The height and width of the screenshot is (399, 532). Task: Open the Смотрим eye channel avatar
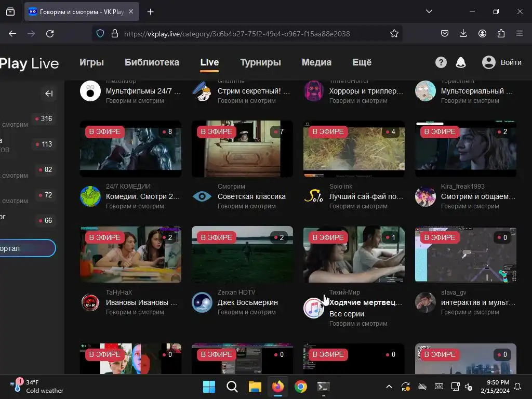pyautogui.click(x=202, y=196)
